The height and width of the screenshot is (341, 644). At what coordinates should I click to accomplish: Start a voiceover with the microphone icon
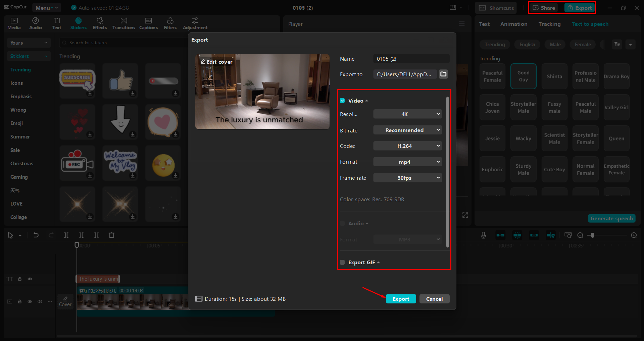[x=483, y=235]
